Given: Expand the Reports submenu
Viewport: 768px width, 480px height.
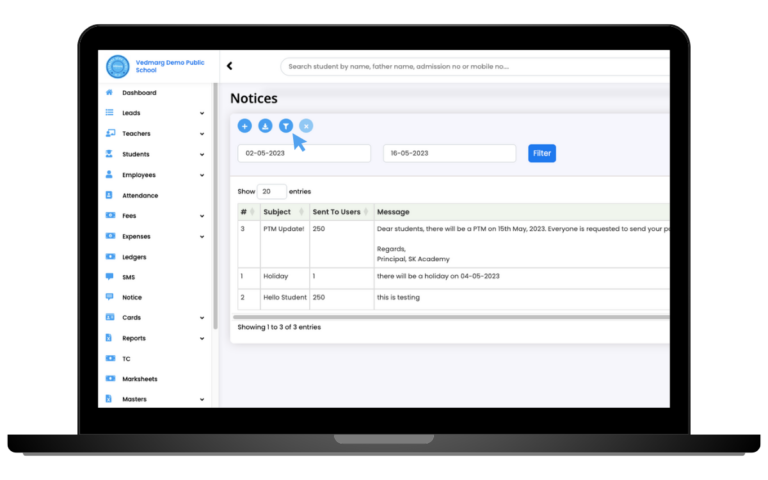Looking at the screenshot, I should tap(202, 338).
